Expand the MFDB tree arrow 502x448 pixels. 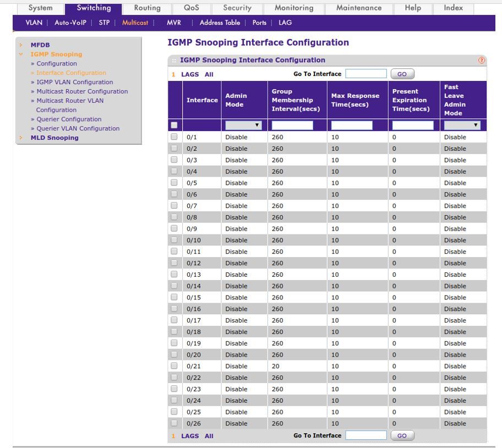click(x=20, y=45)
